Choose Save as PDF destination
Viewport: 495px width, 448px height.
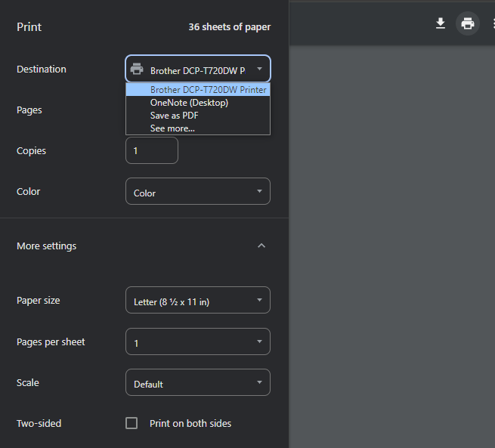click(x=198, y=116)
